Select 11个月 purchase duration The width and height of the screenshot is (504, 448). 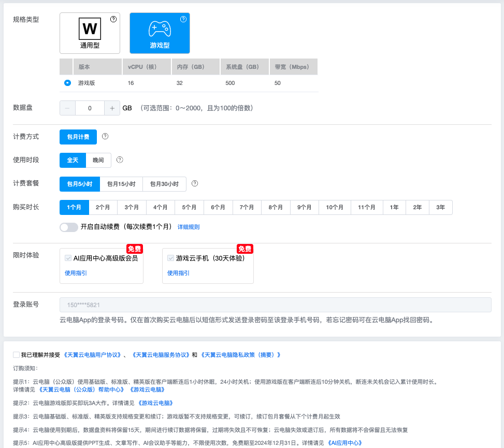[367, 207]
